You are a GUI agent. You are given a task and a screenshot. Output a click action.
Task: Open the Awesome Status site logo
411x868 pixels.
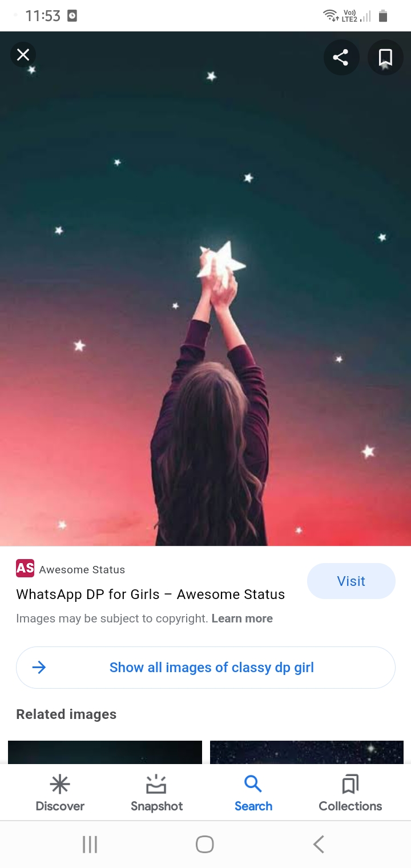click(x=25, y=568)
